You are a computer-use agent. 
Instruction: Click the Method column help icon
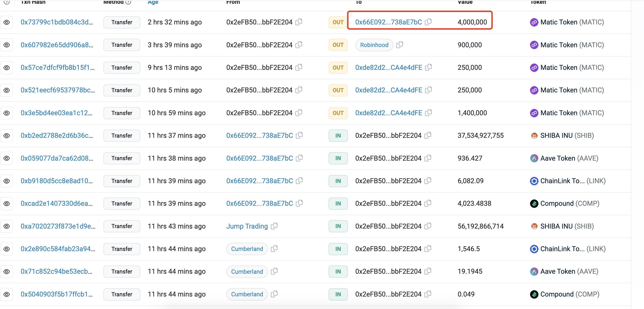point(128,2)
